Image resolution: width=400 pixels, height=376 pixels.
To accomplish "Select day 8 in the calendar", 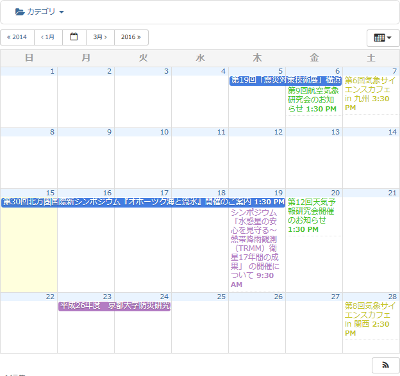I will tap(52, 132).
